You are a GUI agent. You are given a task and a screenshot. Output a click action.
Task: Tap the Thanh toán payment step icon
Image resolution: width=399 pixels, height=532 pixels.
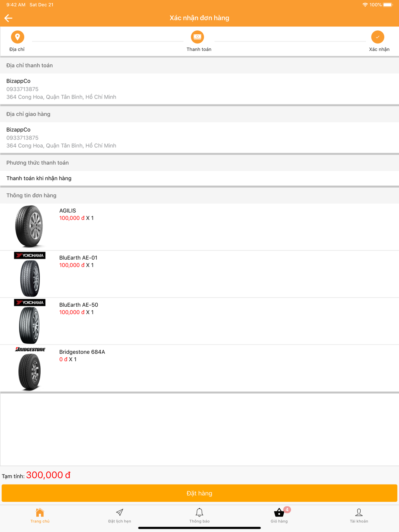click(x=197, y=37)
